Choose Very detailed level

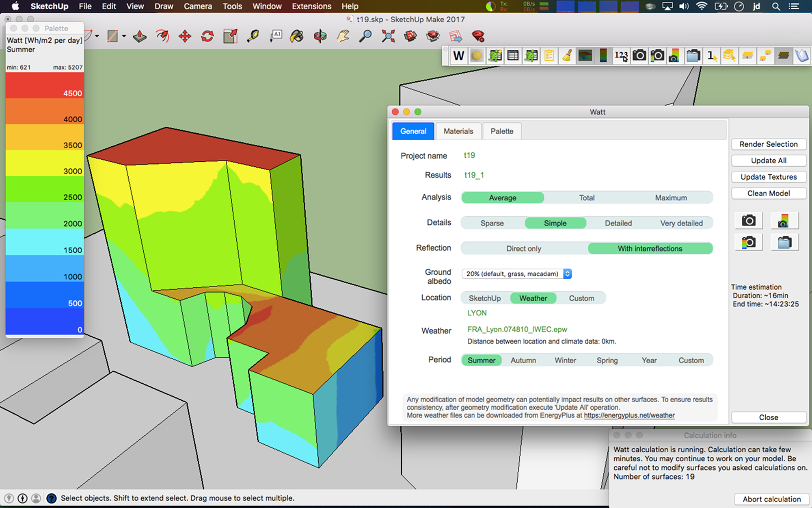[681, 223]
